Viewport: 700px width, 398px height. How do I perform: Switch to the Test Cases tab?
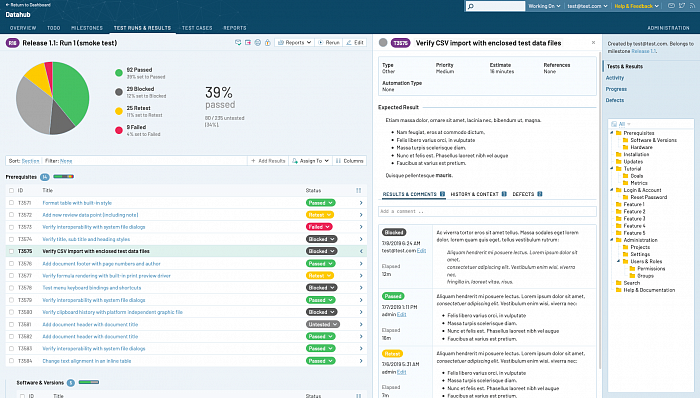point(197,28)
